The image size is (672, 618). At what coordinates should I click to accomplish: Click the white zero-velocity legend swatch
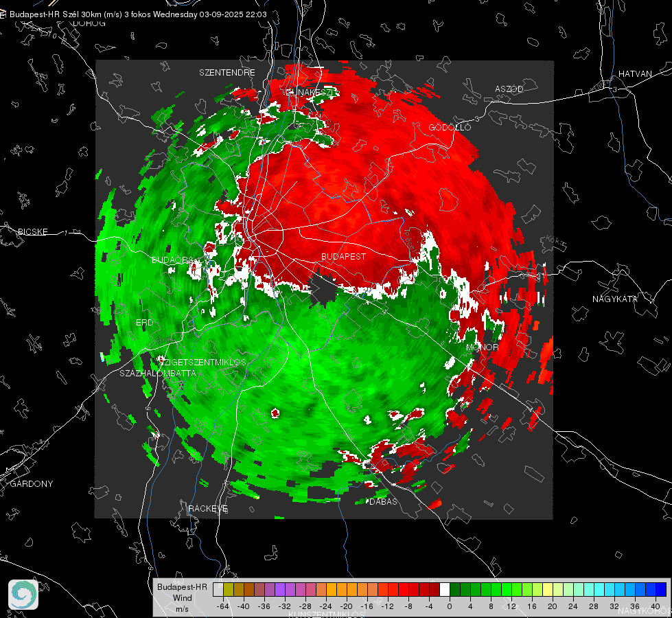click(445, 589)
